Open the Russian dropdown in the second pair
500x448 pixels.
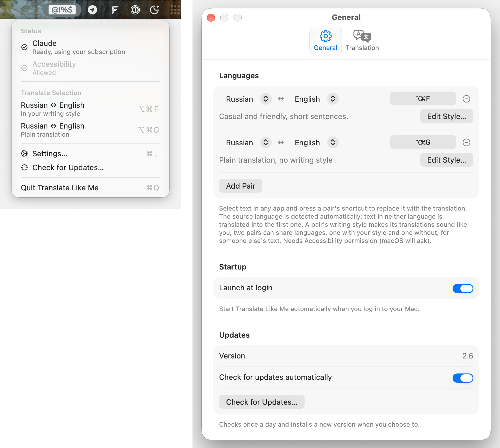tap(248, 142)
